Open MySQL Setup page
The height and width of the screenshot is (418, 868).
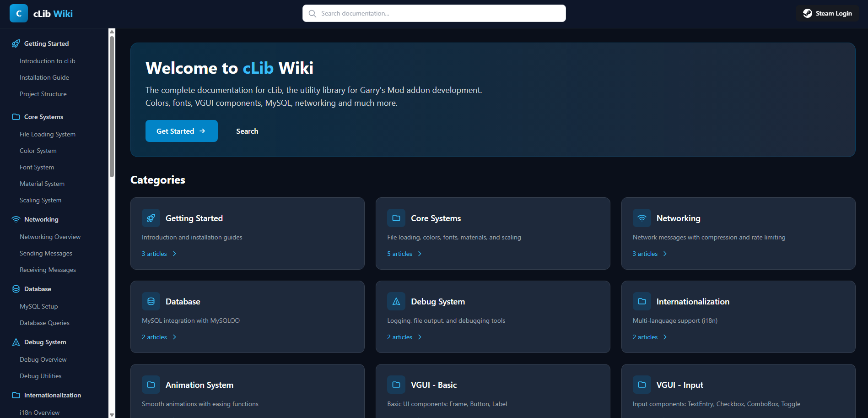39,306
